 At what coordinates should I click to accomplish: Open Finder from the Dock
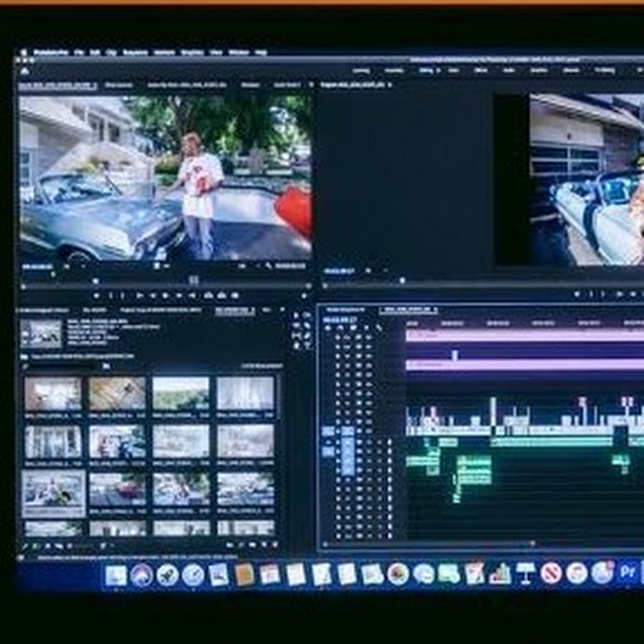pyautogui.click(x=116, y=575)
